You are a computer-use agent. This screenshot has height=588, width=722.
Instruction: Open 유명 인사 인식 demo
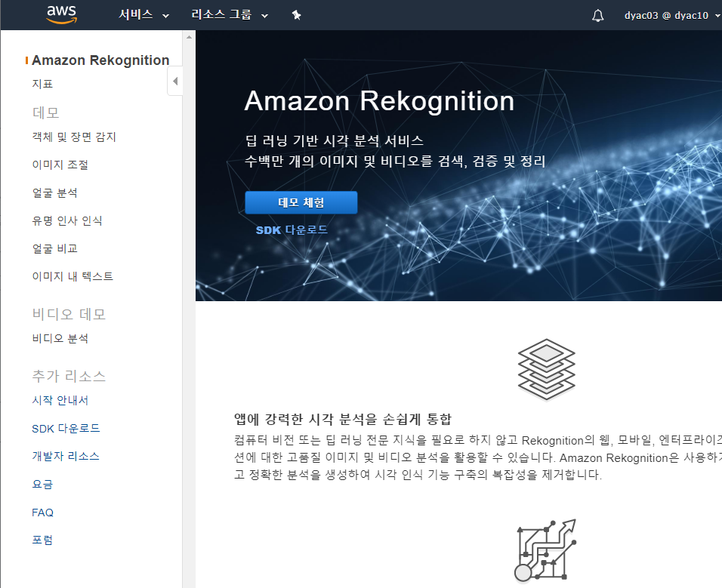coord(66,221)
